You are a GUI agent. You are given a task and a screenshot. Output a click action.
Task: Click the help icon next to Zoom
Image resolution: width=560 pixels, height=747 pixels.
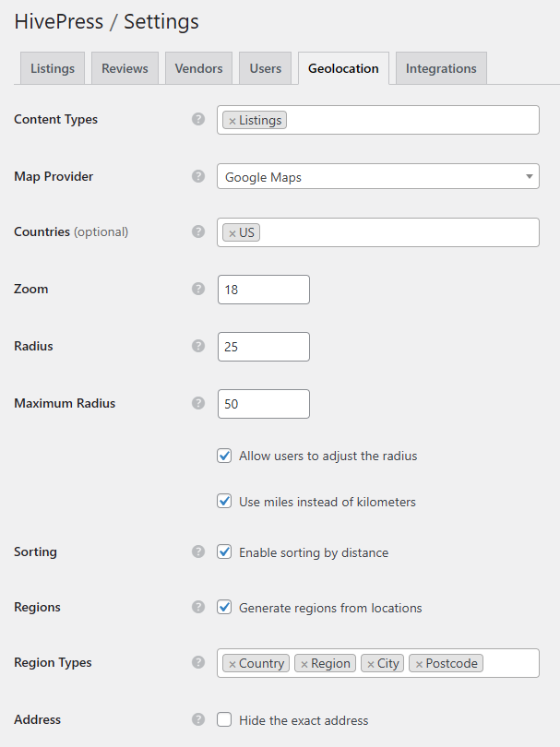point(197,289)
